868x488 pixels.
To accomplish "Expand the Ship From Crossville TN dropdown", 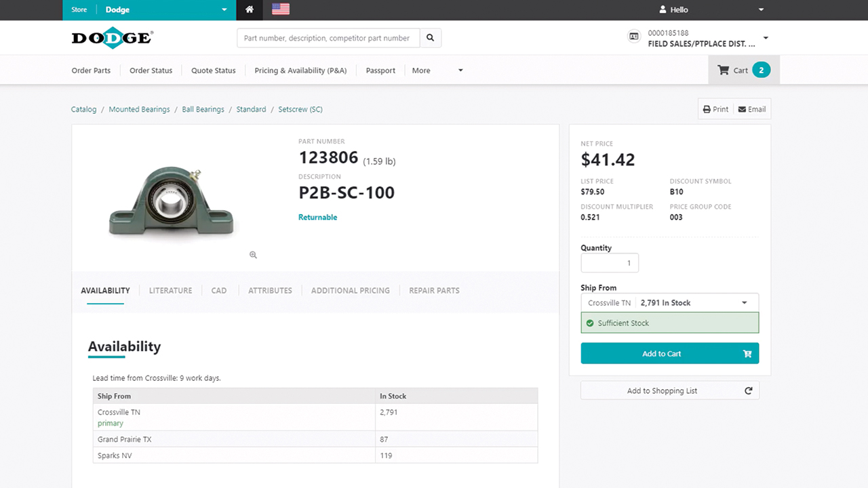I will tap(744, 303).
